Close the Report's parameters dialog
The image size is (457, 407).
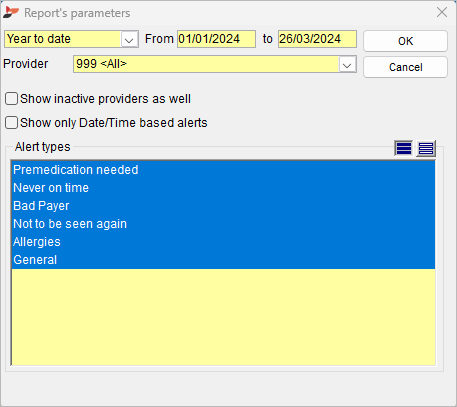point(442,12)
